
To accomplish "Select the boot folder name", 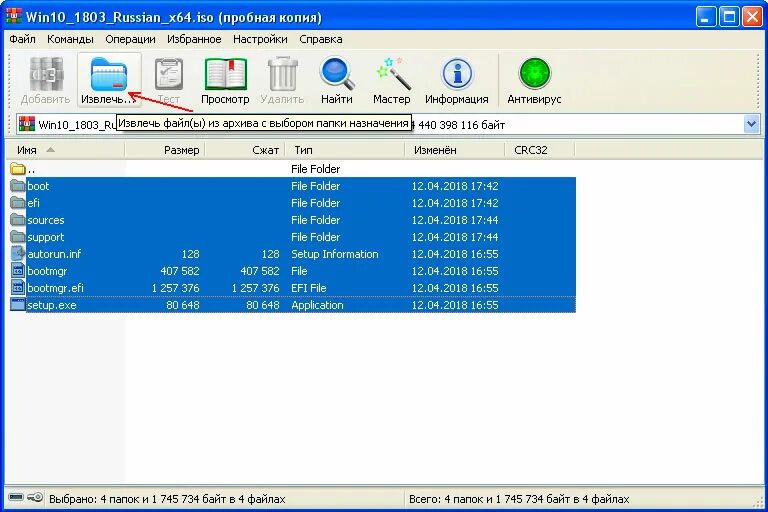I will pyautogui.click(x=38, y=186).
